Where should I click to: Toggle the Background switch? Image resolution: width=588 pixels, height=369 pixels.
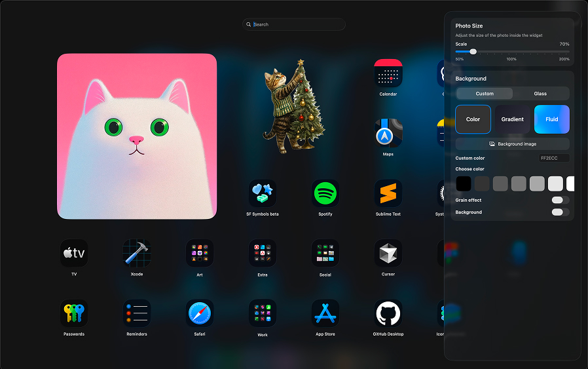(560, 212)
